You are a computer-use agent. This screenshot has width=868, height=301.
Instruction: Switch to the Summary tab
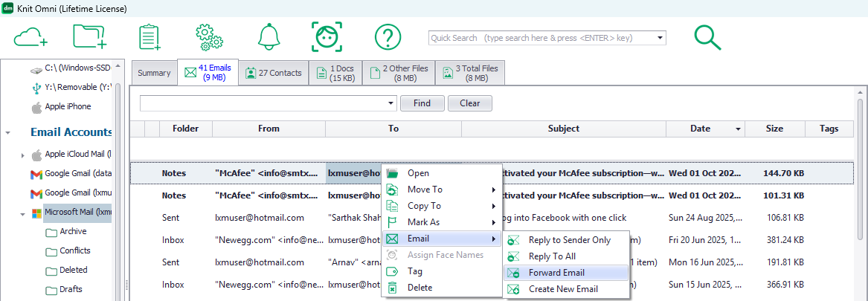(154, 73)
